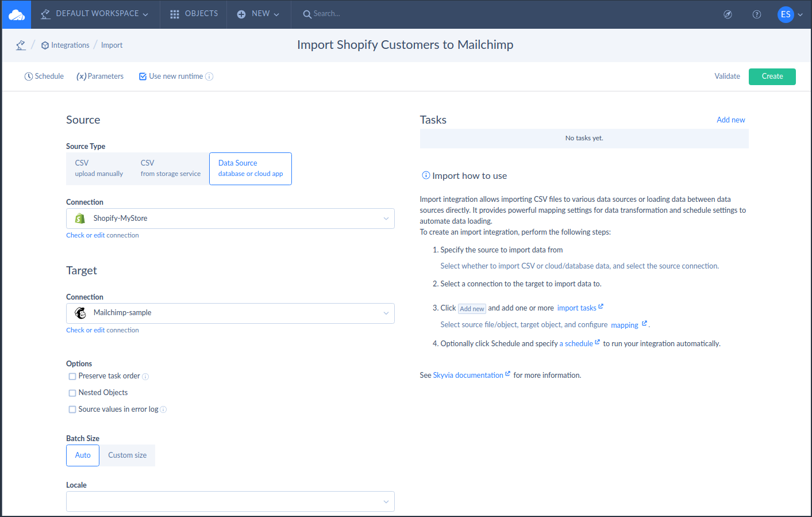
Task: Click the info icon beside Source values in error log
Action: (163, 409)
